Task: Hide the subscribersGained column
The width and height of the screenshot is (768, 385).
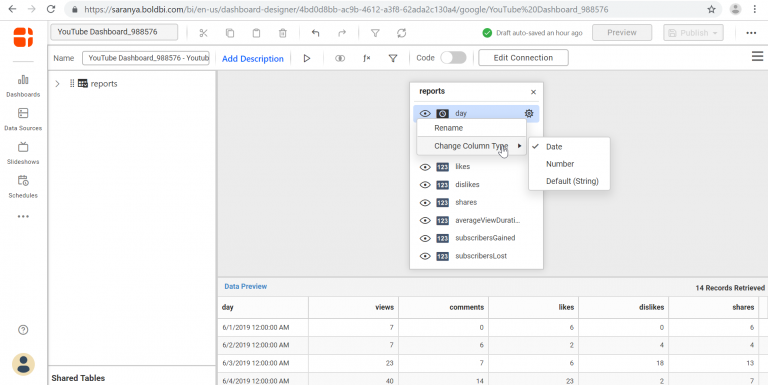Action: click(425, 238)
